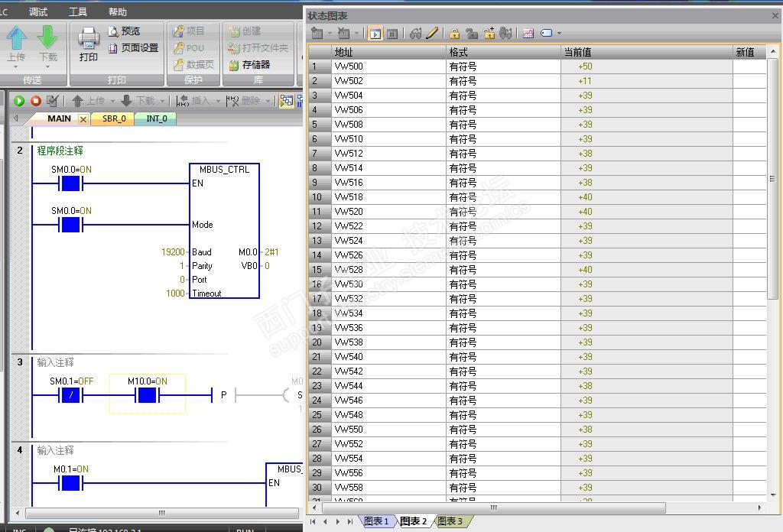Expand the insert row dropdown in status chart
The height and width of the screenshot is (532, 783).
(x=330, y=34)
